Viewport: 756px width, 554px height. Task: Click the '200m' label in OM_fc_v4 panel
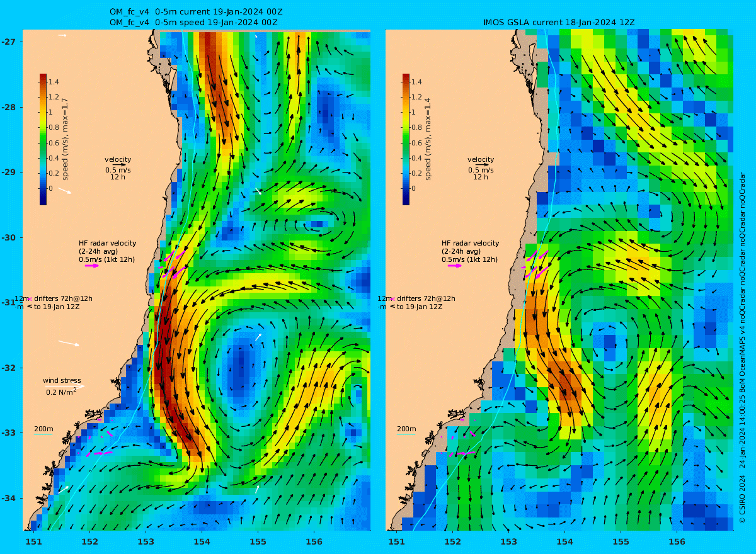(43, 429)
